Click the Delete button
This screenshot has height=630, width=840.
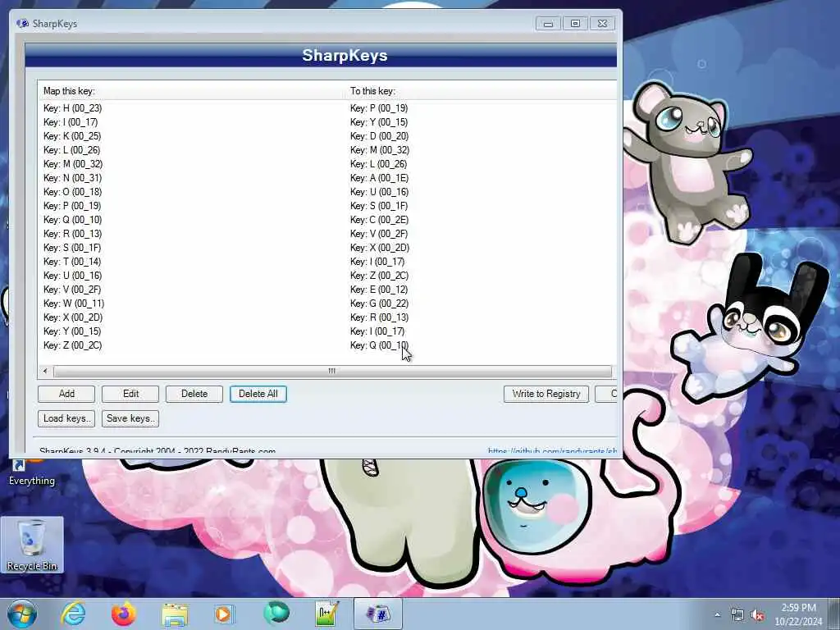194,394
